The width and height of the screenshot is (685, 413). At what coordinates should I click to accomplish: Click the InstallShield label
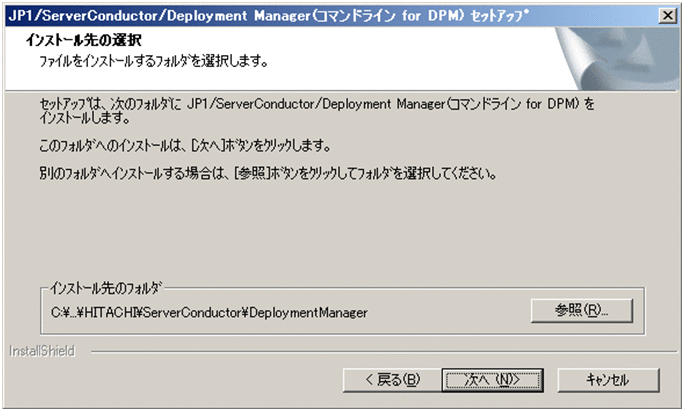(42, 352)
